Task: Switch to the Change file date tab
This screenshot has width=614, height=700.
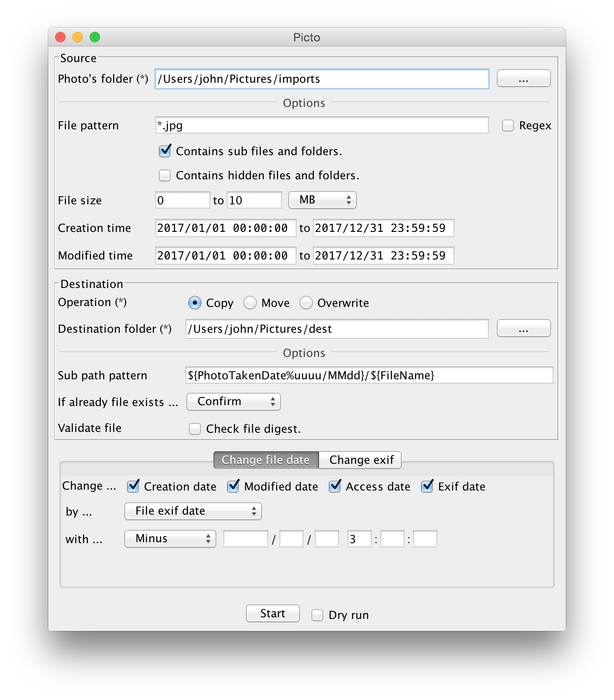Action: click(266, 460)
